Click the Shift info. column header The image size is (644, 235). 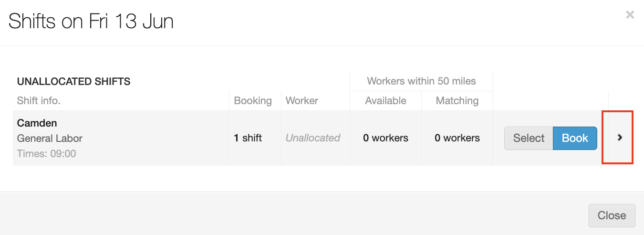[39, 101]
